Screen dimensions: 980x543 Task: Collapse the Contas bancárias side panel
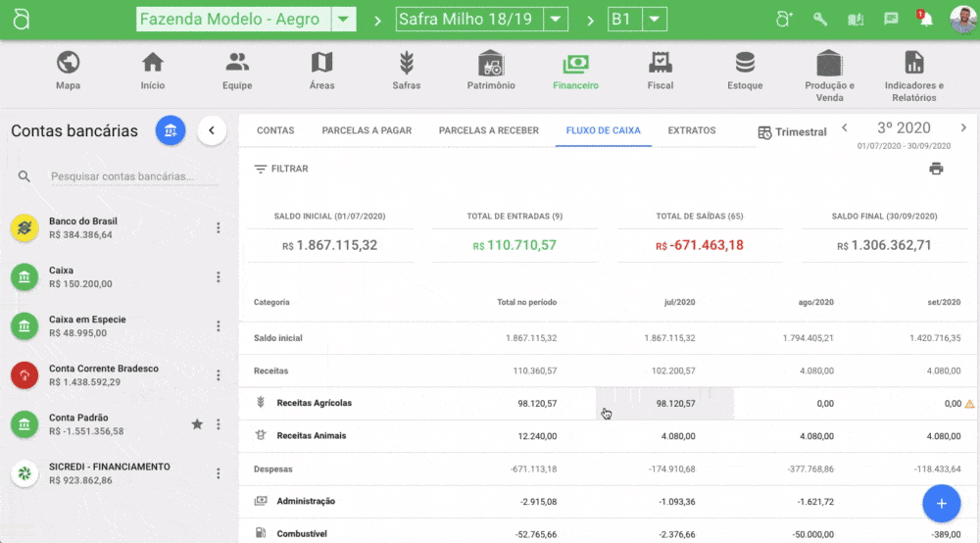212,130
